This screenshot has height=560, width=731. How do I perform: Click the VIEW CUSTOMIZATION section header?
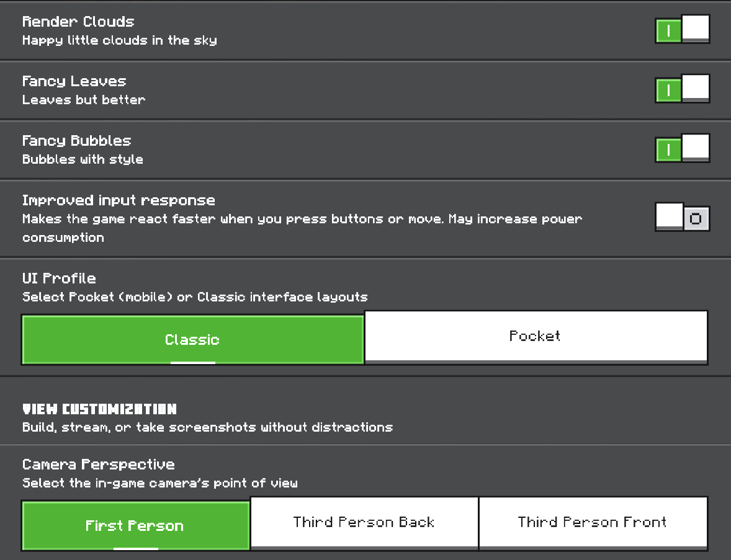100,409
